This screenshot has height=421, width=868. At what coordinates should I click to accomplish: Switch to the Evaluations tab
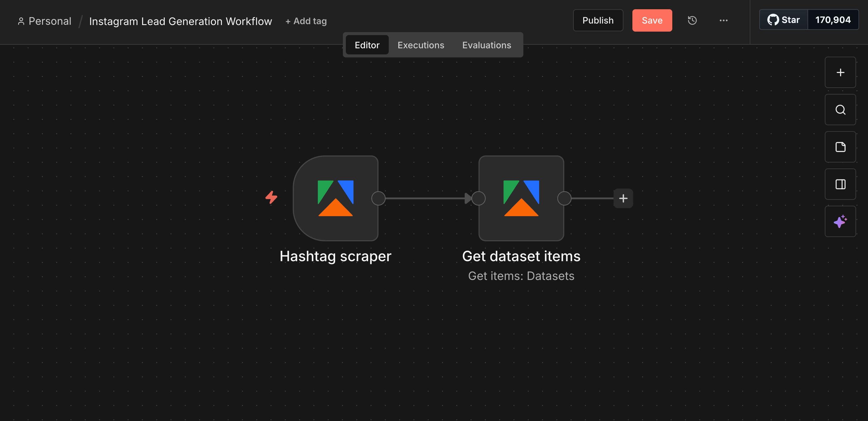486,44
